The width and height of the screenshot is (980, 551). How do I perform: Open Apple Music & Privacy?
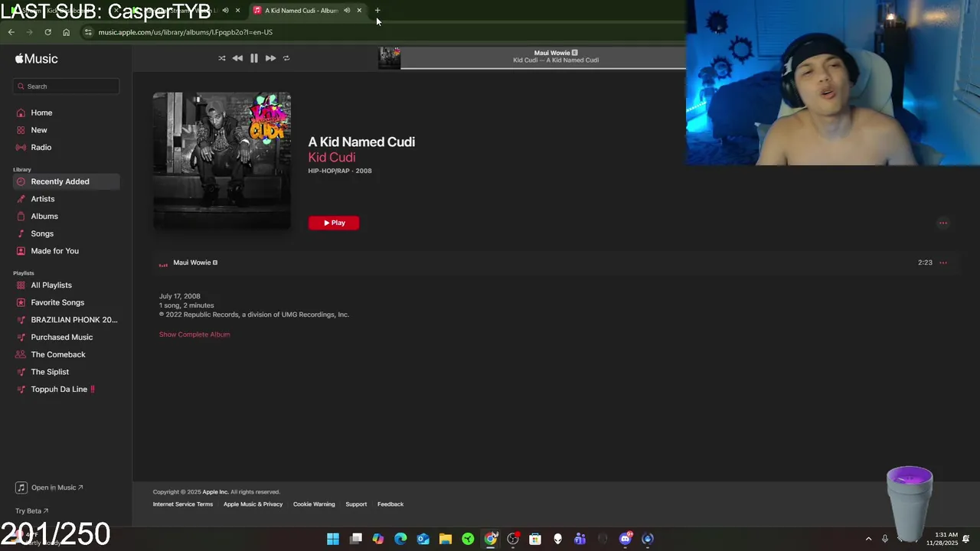coord(253,504)
